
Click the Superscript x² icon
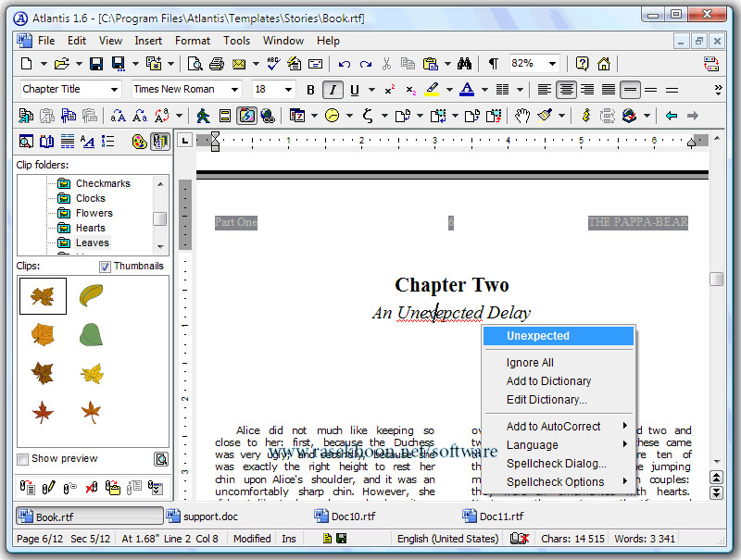point(389,89)
